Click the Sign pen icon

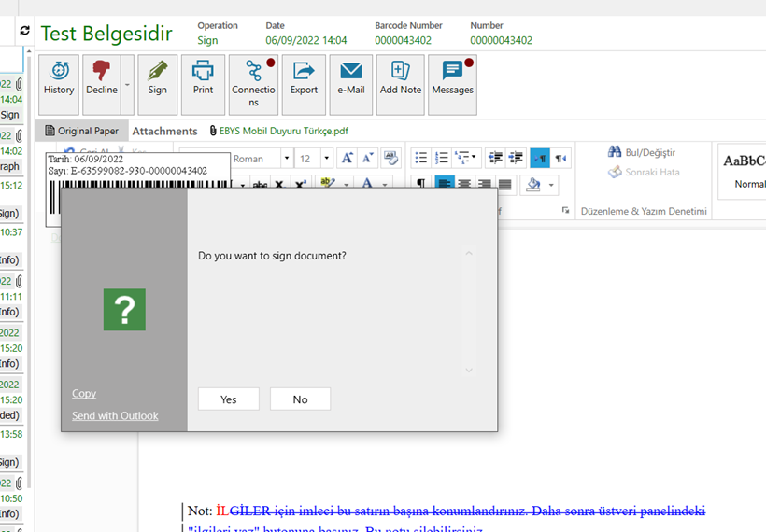tap(157, 78)
